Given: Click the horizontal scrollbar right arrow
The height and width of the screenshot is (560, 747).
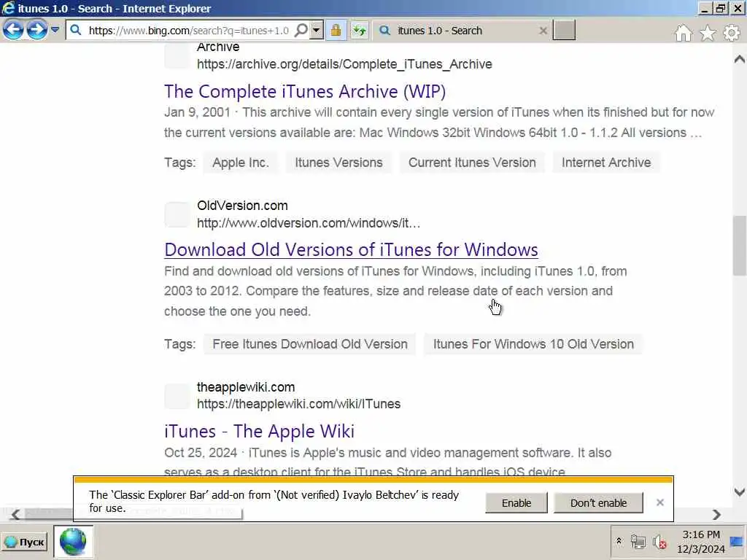Looking at the screenshot, I should click(716, 514).
